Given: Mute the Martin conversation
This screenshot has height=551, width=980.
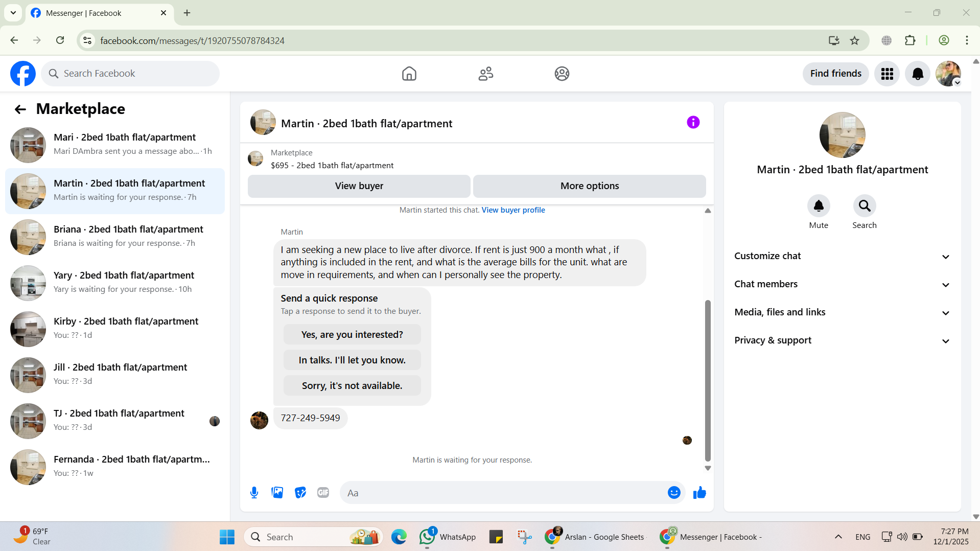Looking at the screenshot, I should coord(819,206).
